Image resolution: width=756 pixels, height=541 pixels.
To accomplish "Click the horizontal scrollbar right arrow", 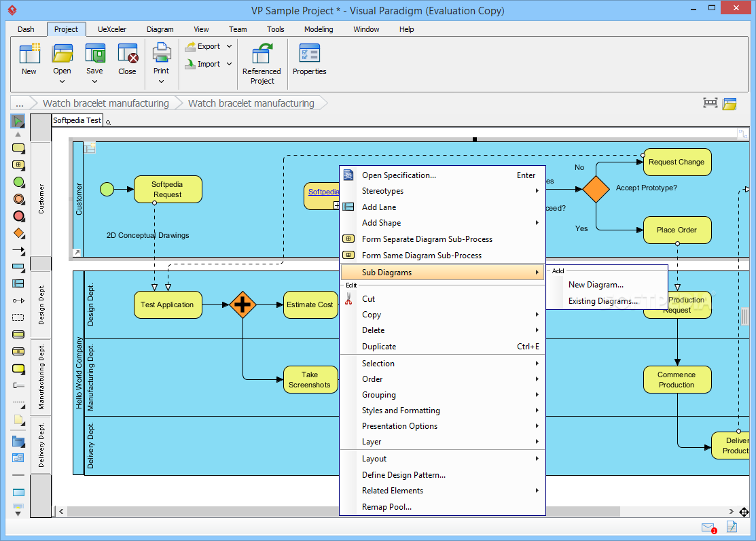I will [x=731, y=511].
